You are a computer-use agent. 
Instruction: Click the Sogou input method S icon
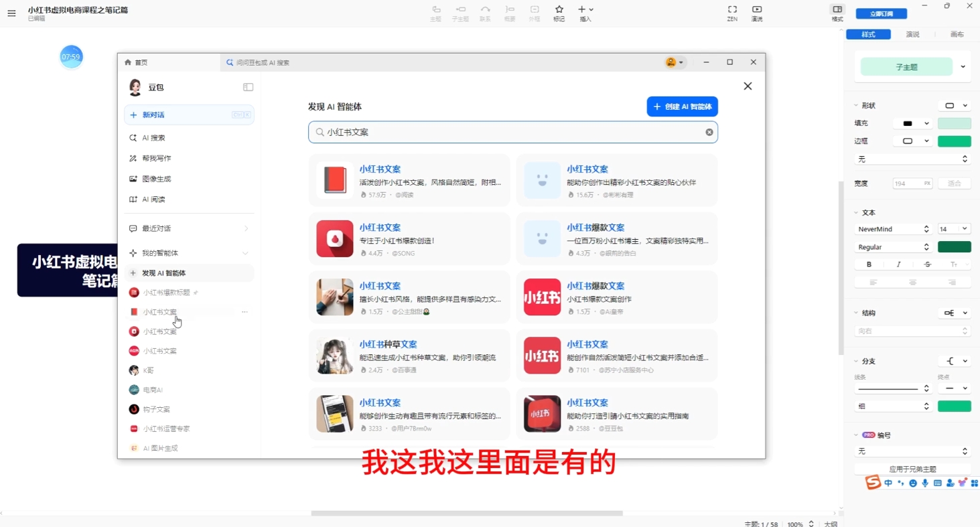click(x=872, y=483)
